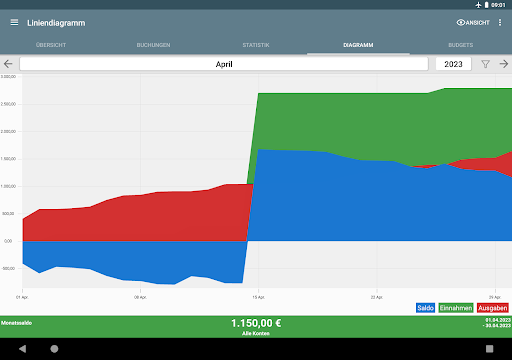Go to next month with right arrow

pyautogui.click(x=504, y=64)
